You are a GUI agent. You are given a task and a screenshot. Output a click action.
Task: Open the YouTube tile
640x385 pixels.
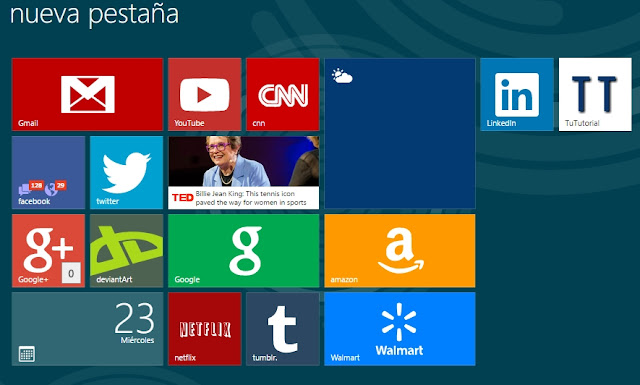pos(204,94)
